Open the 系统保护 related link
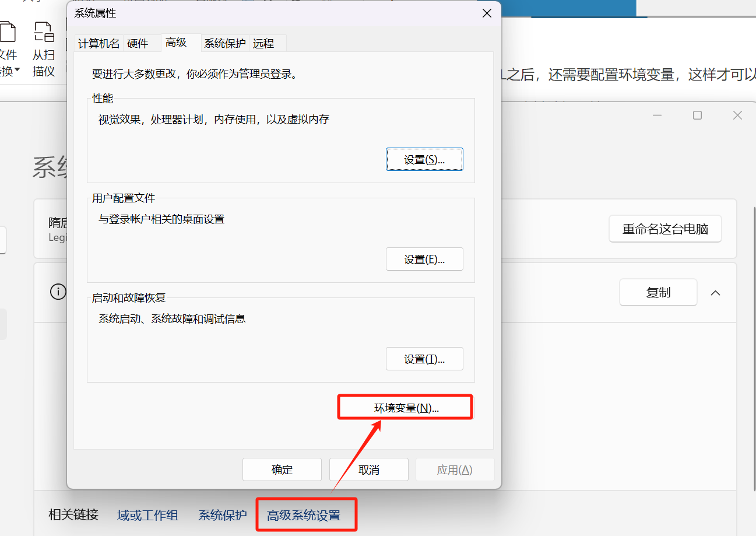This screenshot has width=756, height=536. 222,515
